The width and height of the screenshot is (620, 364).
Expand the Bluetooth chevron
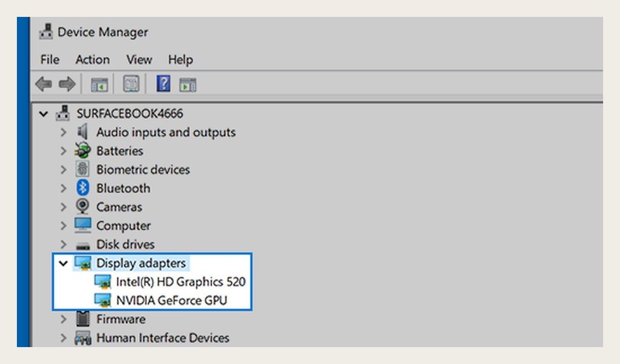(63, 188)
